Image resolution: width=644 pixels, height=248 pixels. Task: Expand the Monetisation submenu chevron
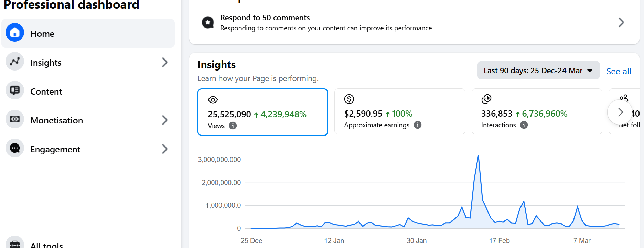[165, 120]
